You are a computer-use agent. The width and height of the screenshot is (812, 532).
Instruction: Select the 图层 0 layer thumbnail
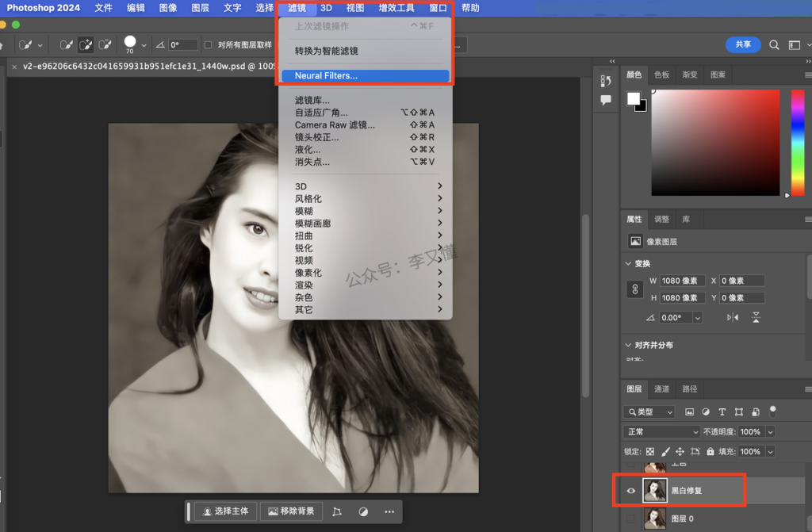(x=654, y=519)
